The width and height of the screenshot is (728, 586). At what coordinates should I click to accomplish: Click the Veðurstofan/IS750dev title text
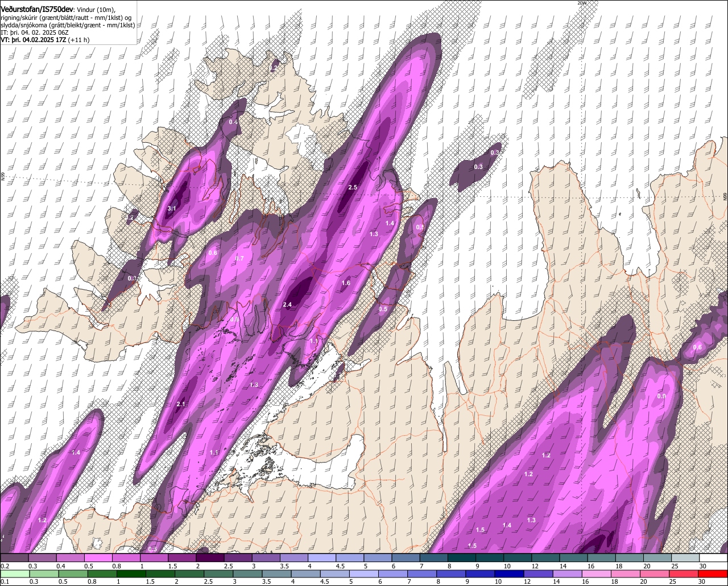coord(38,9)
